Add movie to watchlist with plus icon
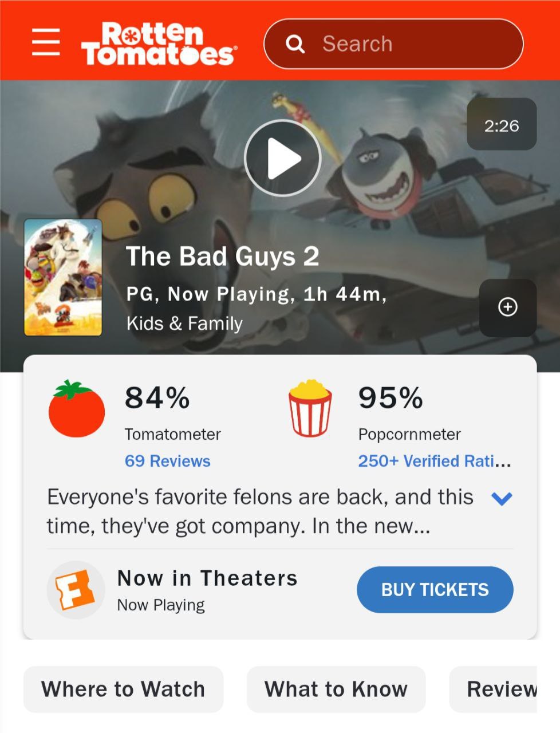 click(x=508, y=308)
